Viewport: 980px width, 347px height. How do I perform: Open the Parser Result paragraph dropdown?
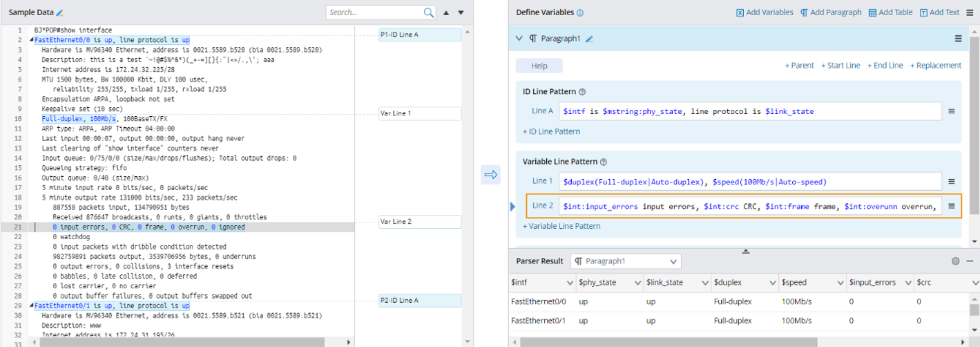[626, 261]
